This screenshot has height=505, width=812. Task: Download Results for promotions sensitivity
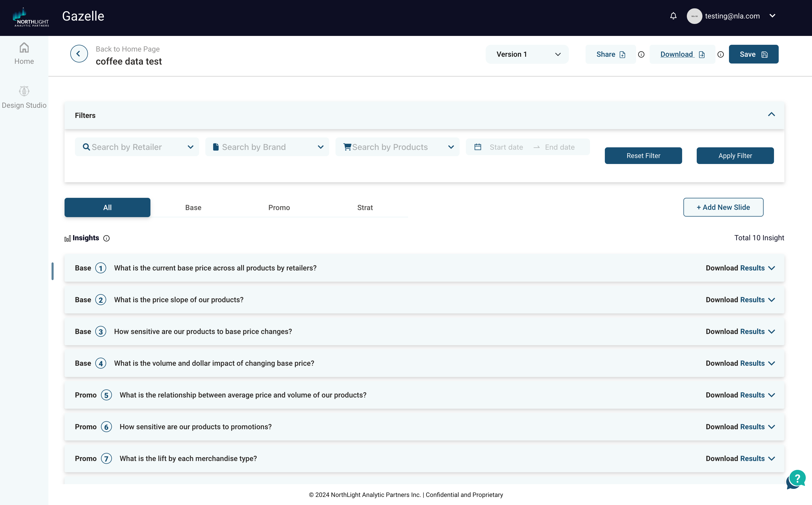coord(735,426)
